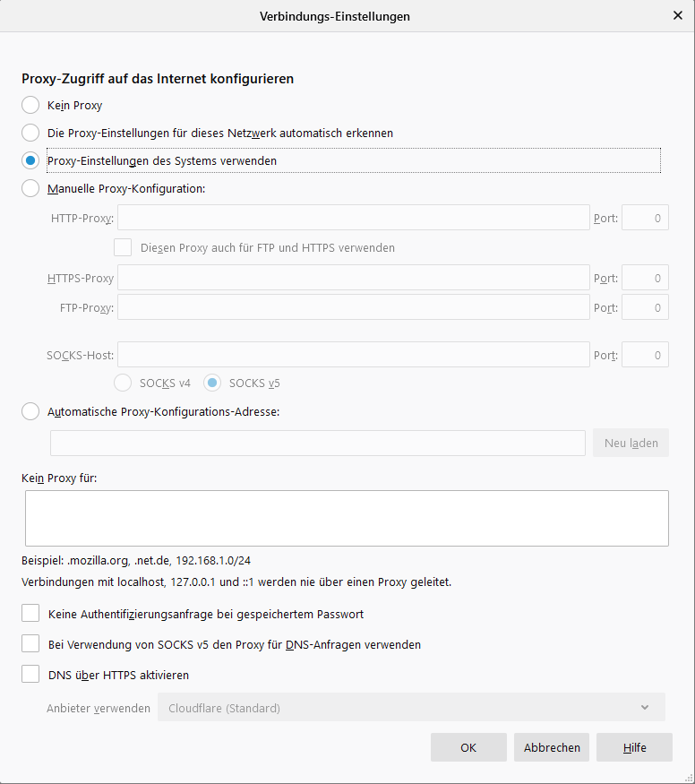Click the Neu laden button

[631, 443]
